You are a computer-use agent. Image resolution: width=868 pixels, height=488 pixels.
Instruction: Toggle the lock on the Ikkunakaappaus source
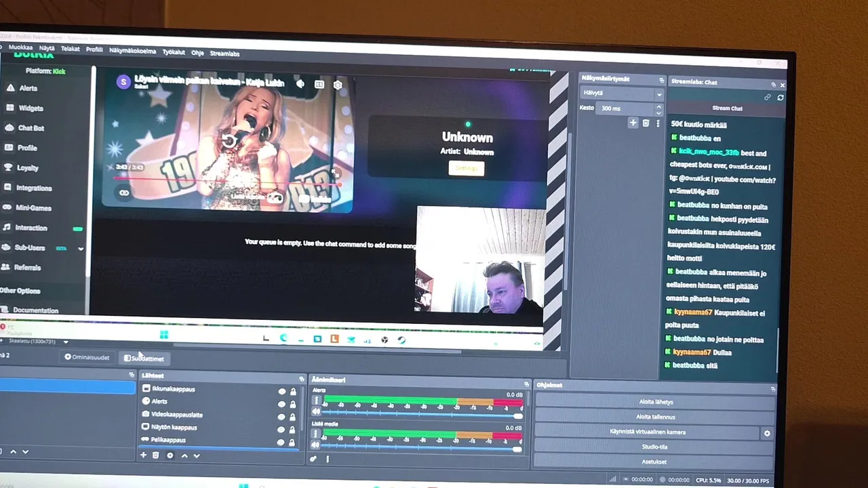[x=293, y=392]
